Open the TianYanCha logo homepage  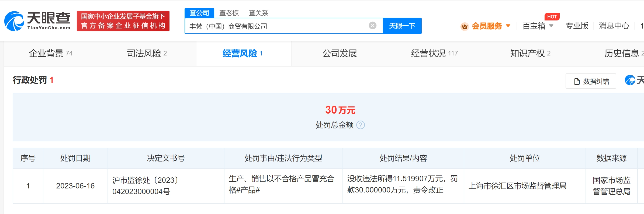tap(37, 21)
